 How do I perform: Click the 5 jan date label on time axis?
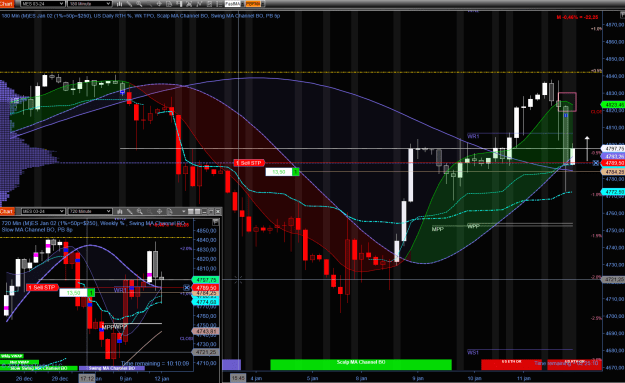pos(312,378)
